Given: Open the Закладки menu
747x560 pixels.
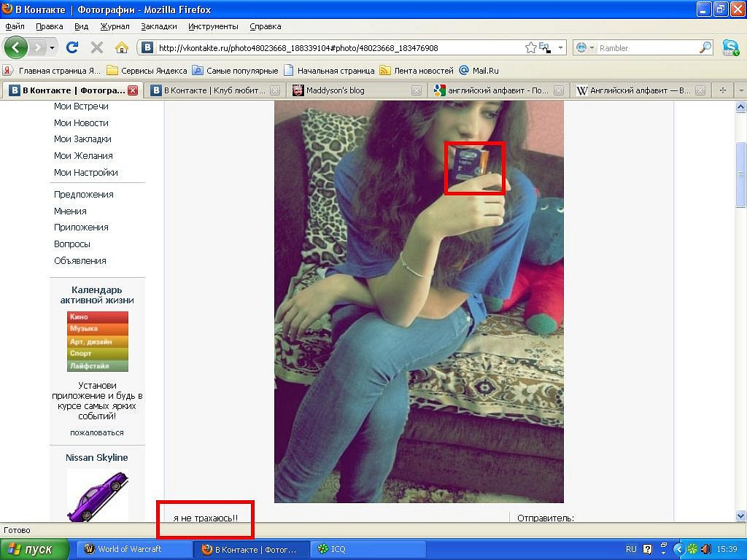Looking at the screenshot, I should tap(158, 26).
